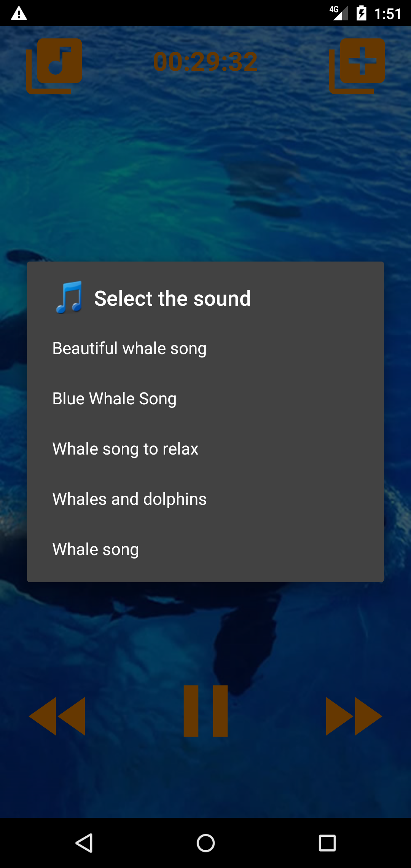
Task: Tap the 00:29:32 countdown timer
Action: [x=205, y=62]
